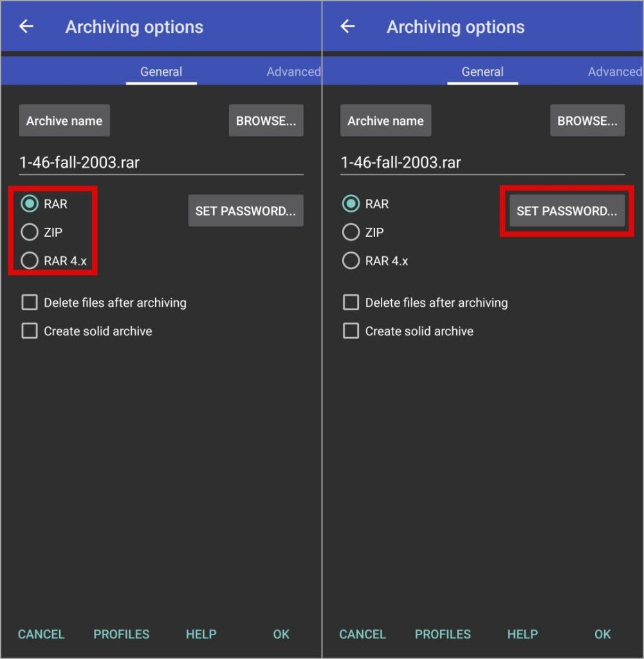
Task: Tap PROFILES in the left screen
Action: tap(122, 634)
